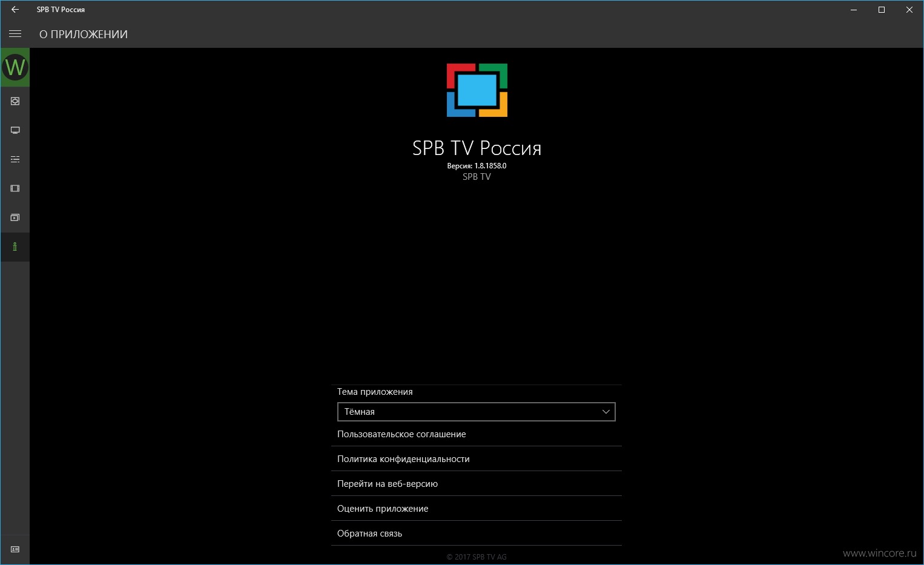The image size is (924, 565).
Task: Click the О ПРИЛОЖЕНИИ page header
Action: click(84, 35)
